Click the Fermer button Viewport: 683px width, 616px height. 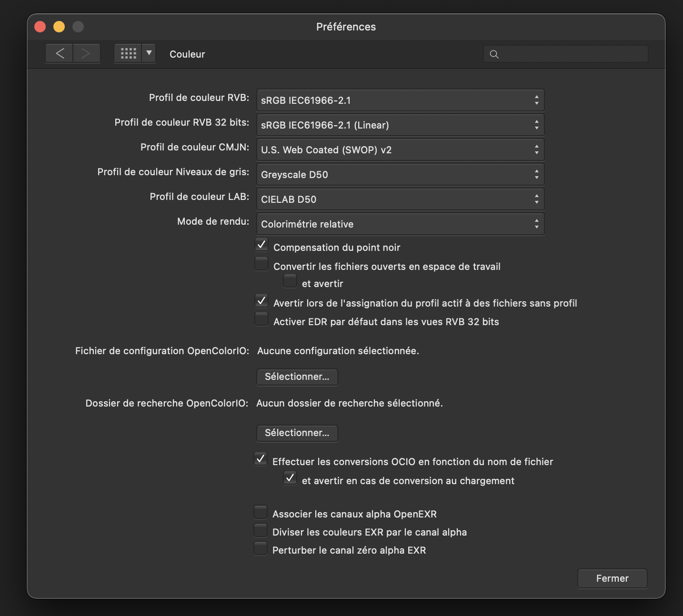point(613,578)
